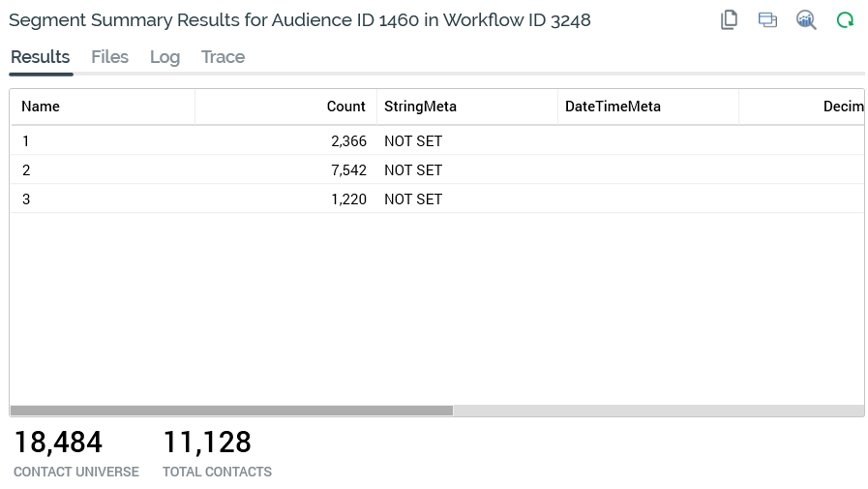The width and height of the screenshot is (868, 489).
Task: Switch to the Results tab
Action: (40, 57)
